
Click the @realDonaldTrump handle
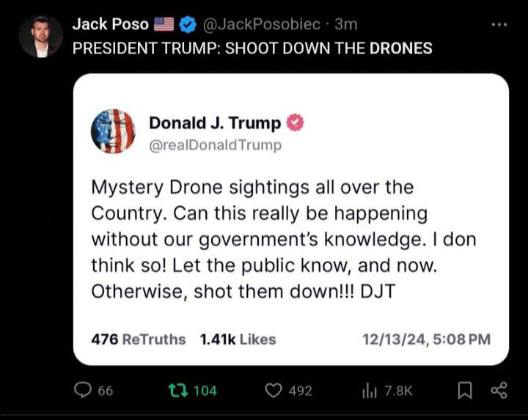pyautogui.click(x=215, y=145)
